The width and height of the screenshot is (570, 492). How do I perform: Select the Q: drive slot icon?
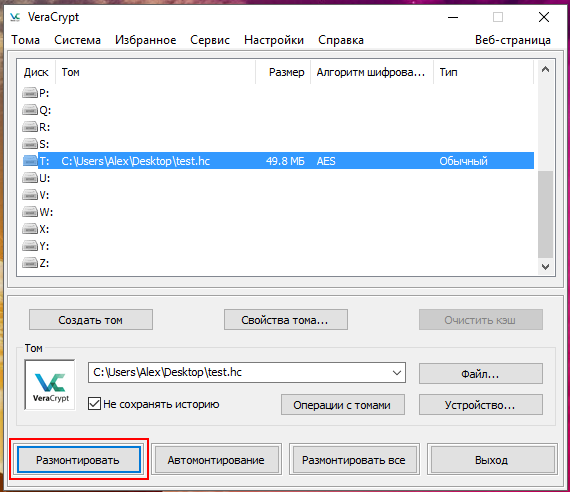30,110
